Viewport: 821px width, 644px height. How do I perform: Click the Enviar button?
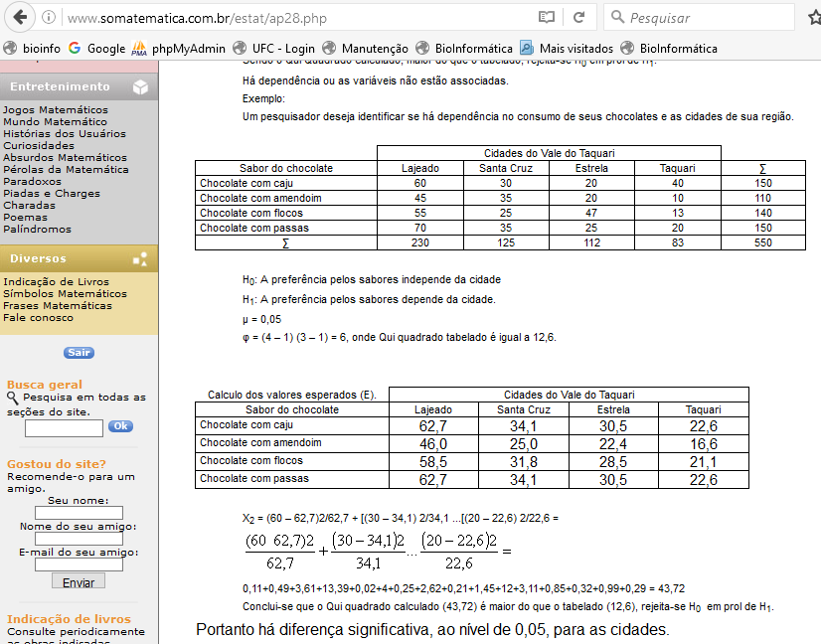pyautogui.click(x=79, y=582)
